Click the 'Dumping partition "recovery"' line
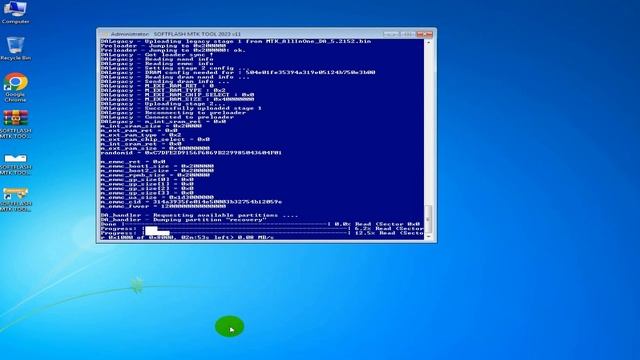The image size is (640, 360). (183, 220)
